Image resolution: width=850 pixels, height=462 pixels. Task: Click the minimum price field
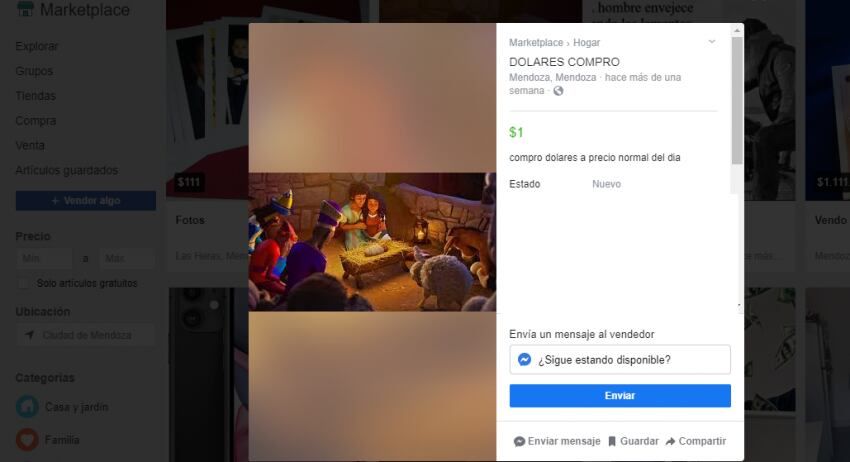click(x=43, y=258)
